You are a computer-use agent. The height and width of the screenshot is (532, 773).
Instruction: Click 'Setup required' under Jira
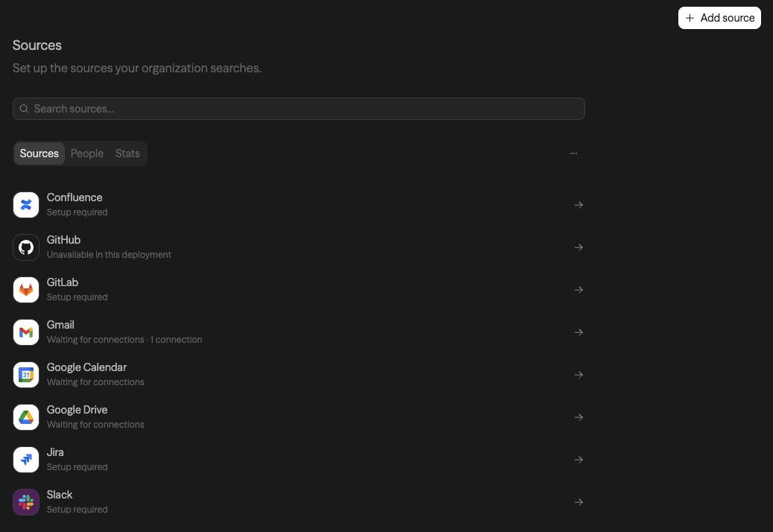[x=77, y=467]
